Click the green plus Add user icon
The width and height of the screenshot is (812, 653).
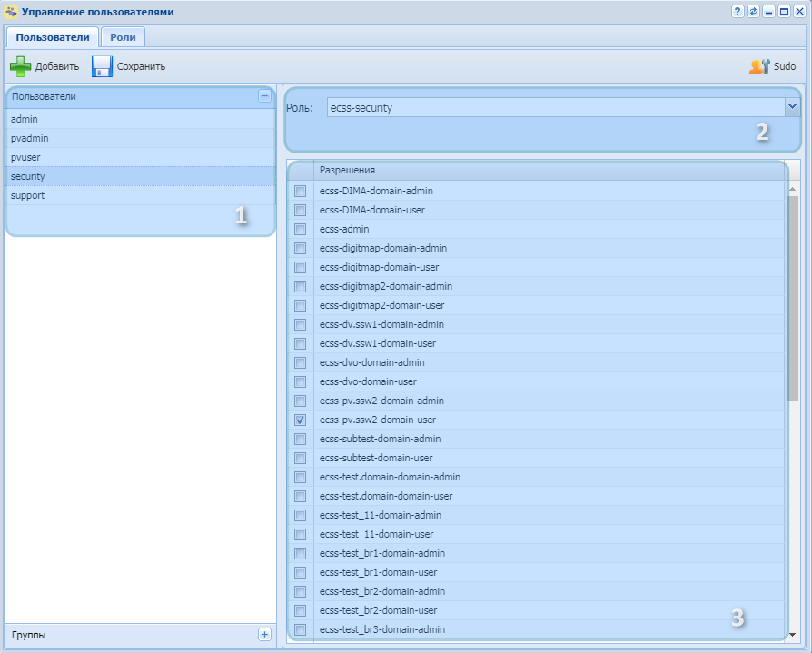click(x=20, y=66)
